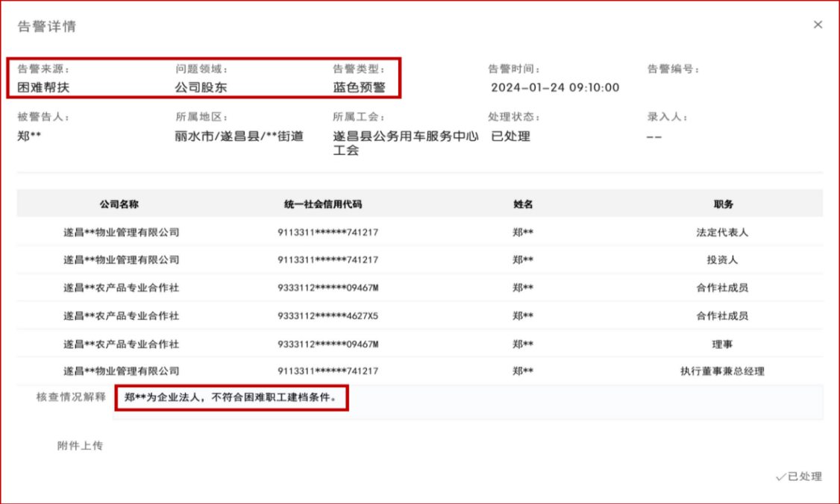The width and height of the screenshot is (840, 504).
Task: Click the 丽水市/遂昌县/**街道 region value
Action: click(239, 136)
